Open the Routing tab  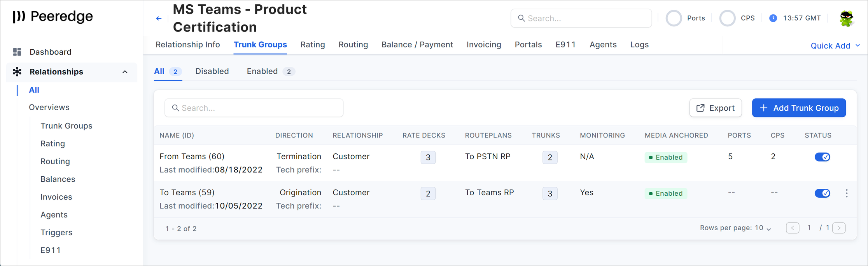pos(353,45)
